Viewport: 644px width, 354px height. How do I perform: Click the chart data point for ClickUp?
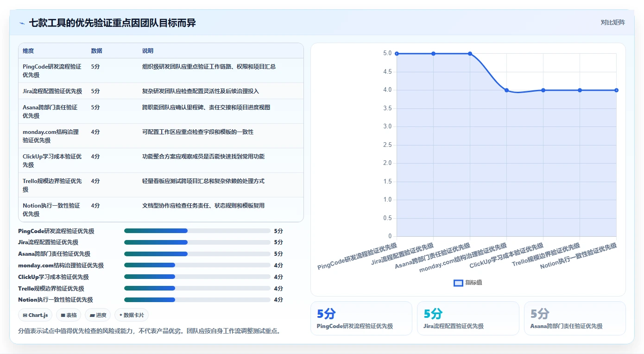pos(543,90)
